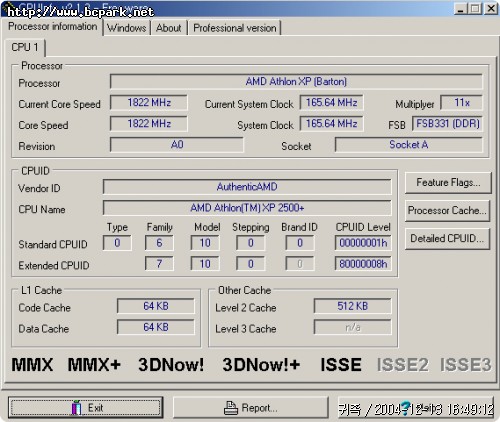The height and width of the screenshot is (422, 500).
Task: Click the System Clock 165.64 MHz value
Action: pyautogui.click(x=331, y=124)
